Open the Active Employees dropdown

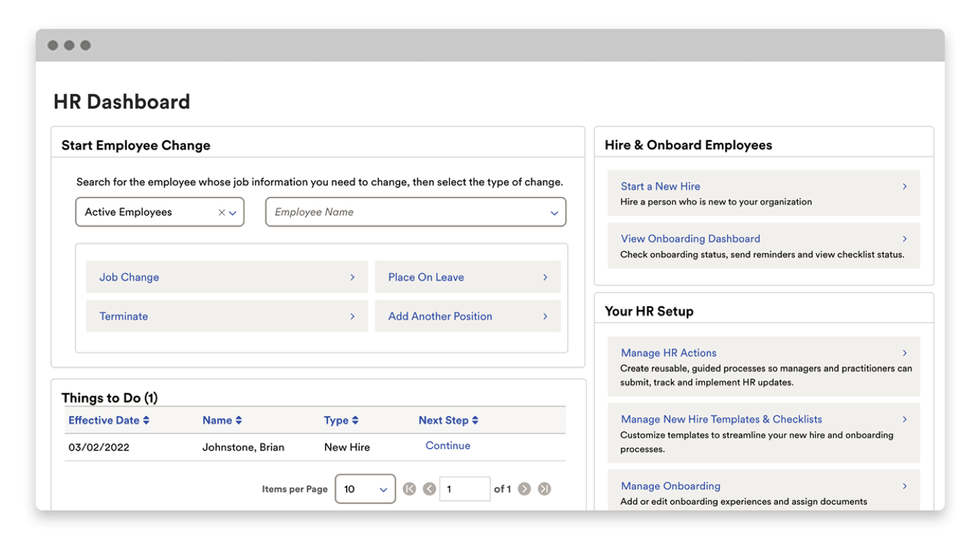tap(233, 212)
